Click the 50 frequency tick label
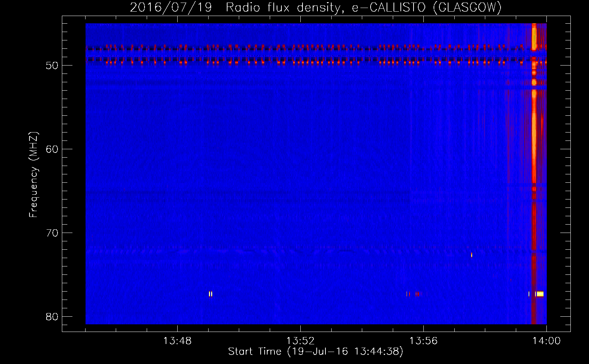The width and height of the screenshot is (589, 364). coord(52,66)
